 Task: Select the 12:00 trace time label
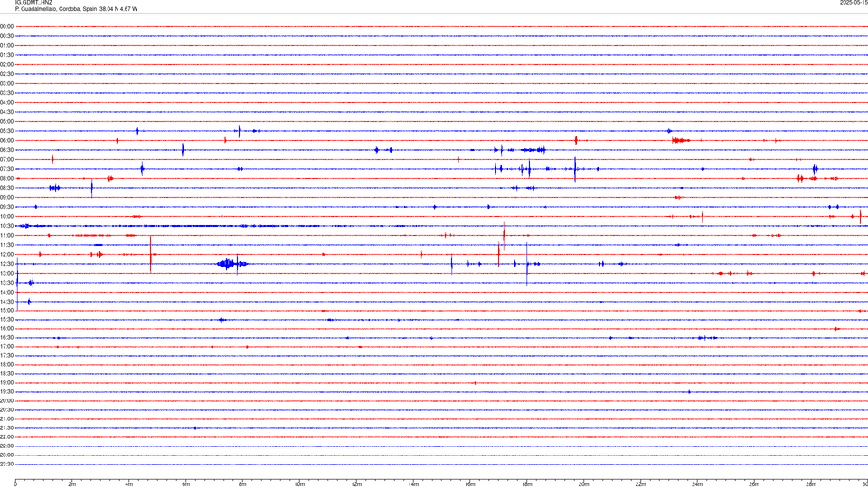[6, 254]
